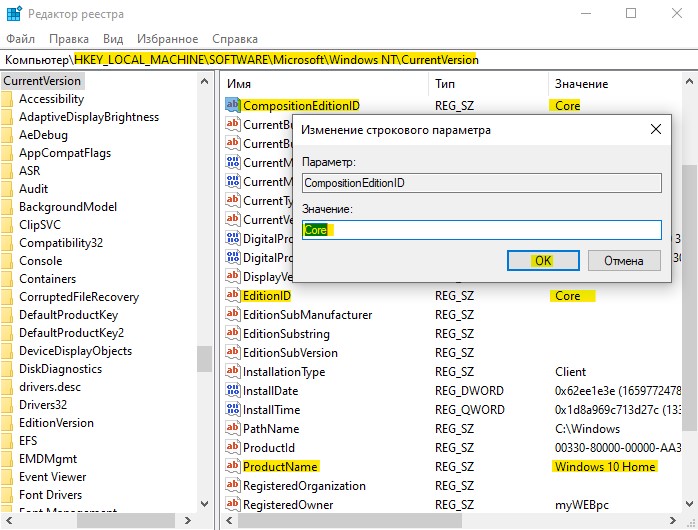
Task: Open the Вид menu
Action: pos(113,39)
